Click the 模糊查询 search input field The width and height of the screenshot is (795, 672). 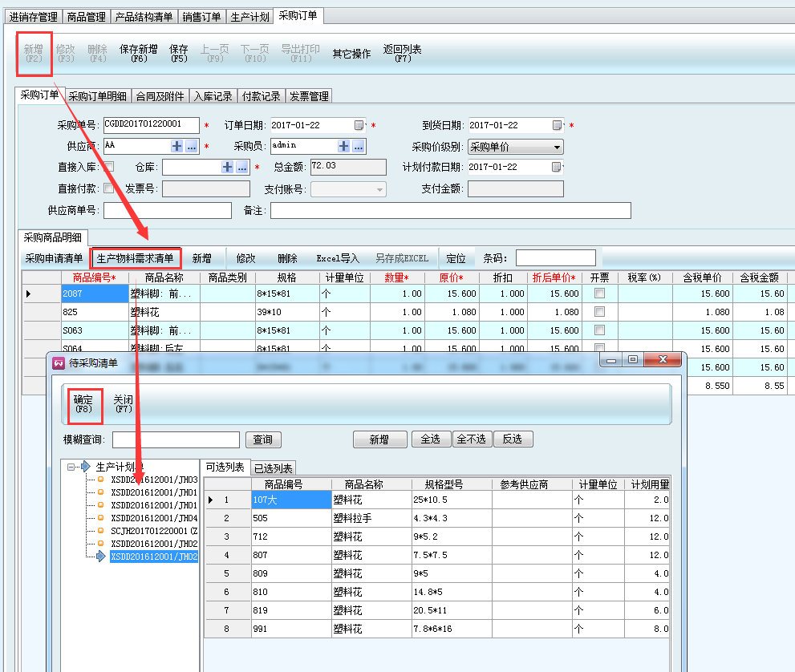coord(176,439)
